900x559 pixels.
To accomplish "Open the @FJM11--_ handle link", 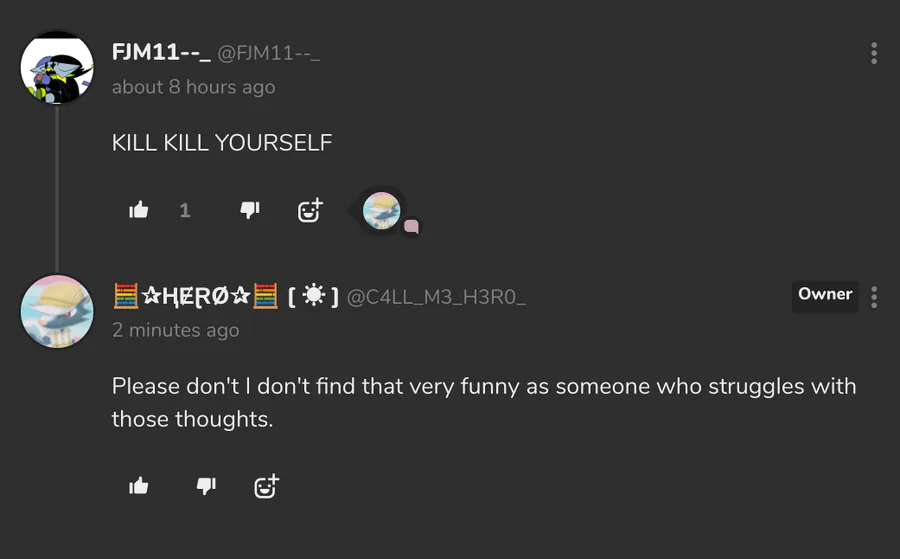I will click(269, 53).
